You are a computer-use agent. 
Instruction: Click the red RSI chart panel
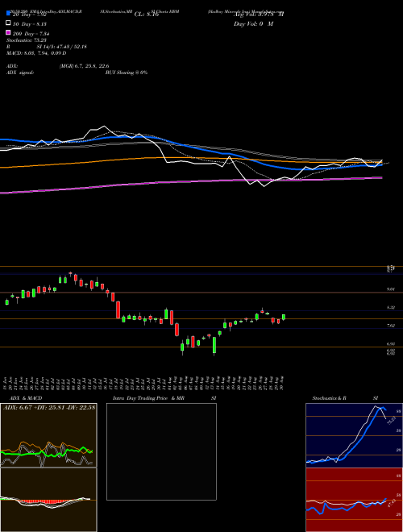[x=354, y=500]
